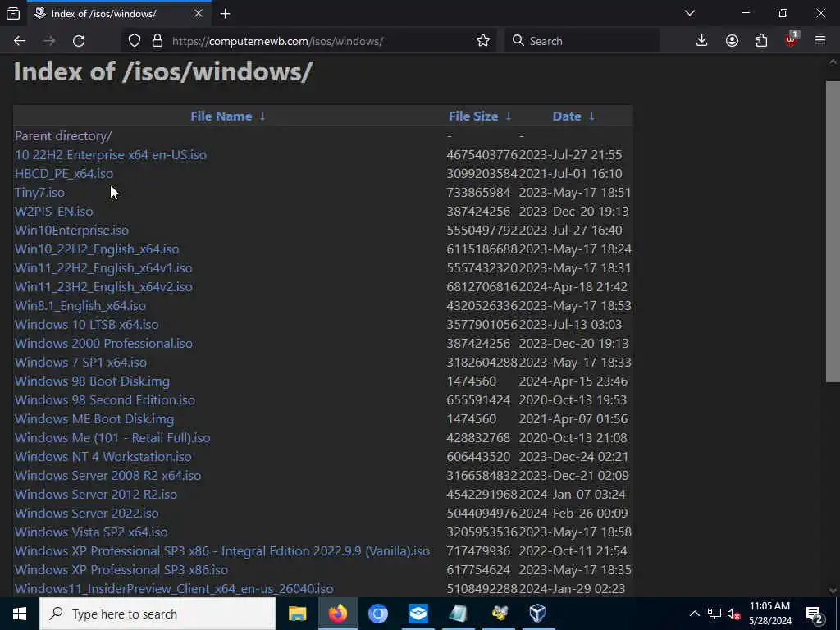Open the Extensions puzzle piece icon
Viewport: 840px width, 630px height.
[761, 41]
